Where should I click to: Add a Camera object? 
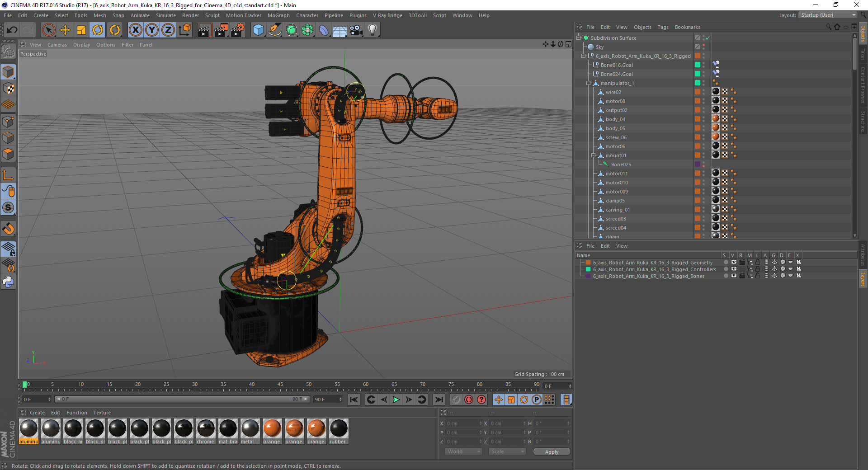pyautogui.click(x=356, y=30)
